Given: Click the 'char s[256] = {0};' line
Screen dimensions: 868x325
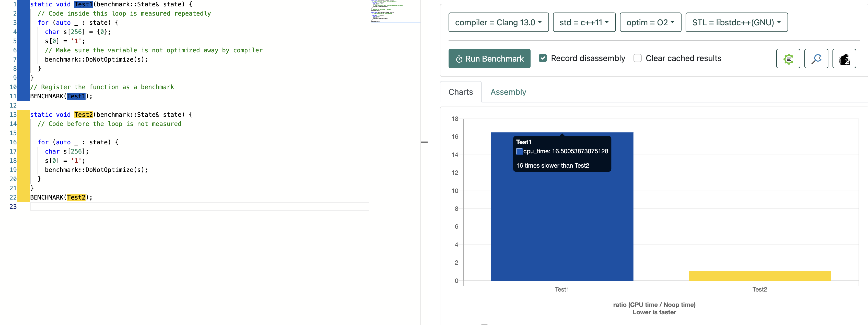Looking at the screenshot, I should pos(78,32).
